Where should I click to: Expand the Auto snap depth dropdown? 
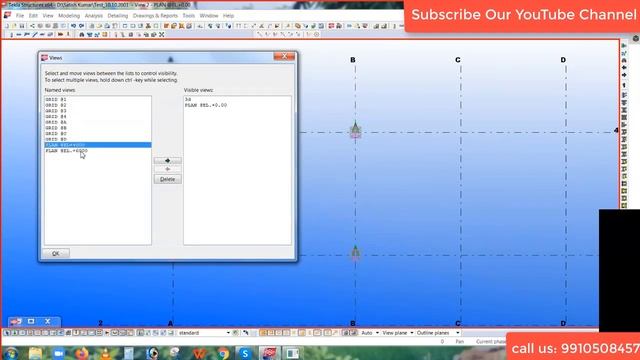pos(377,333)
